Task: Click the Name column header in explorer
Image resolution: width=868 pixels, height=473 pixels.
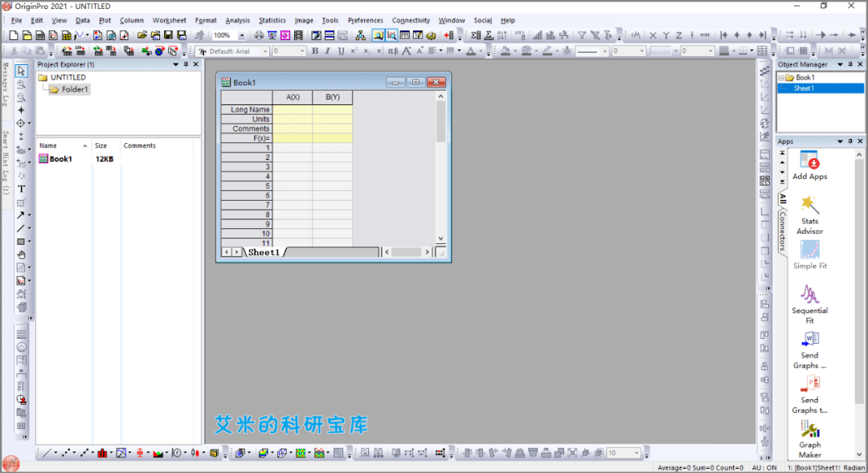Action: (63, 145)
